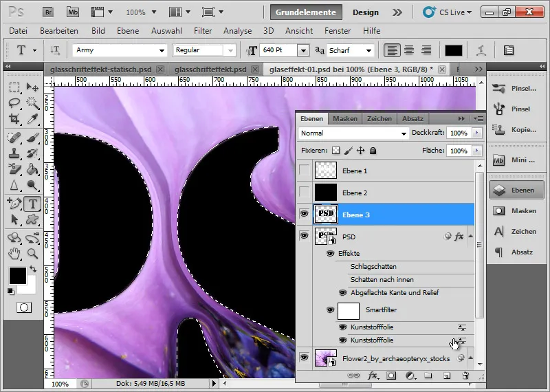The height and width of the screenshot is (392, 550).
Task: Hide Abgeflachte Kante und Relief effect
Action: click(342, 293)
